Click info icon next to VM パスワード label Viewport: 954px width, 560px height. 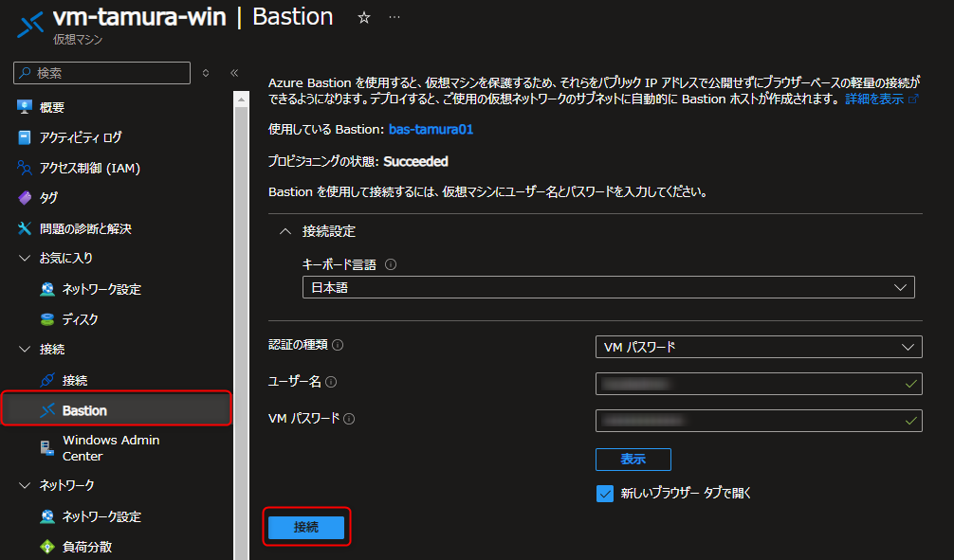coord(349,419)
